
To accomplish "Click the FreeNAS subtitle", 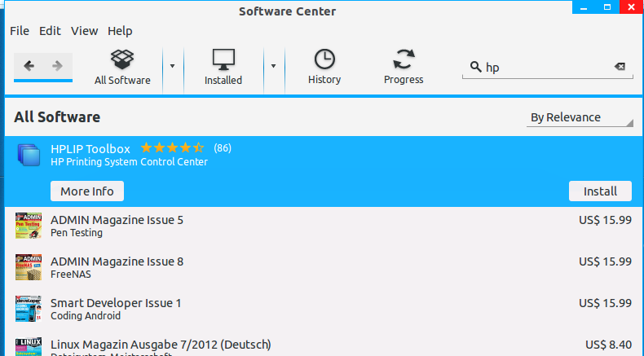I will 71,275.
